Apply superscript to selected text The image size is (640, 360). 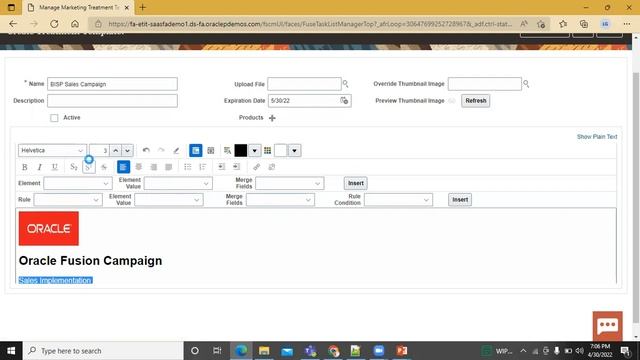89,167
